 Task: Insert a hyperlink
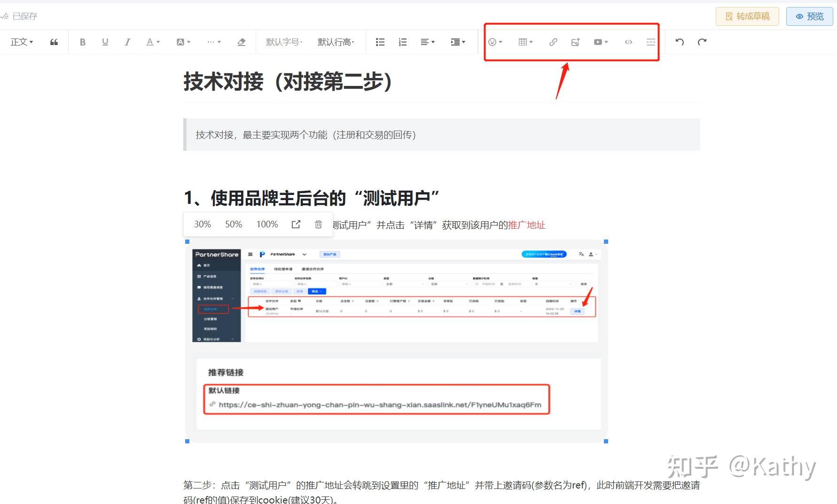coord(553,42)
